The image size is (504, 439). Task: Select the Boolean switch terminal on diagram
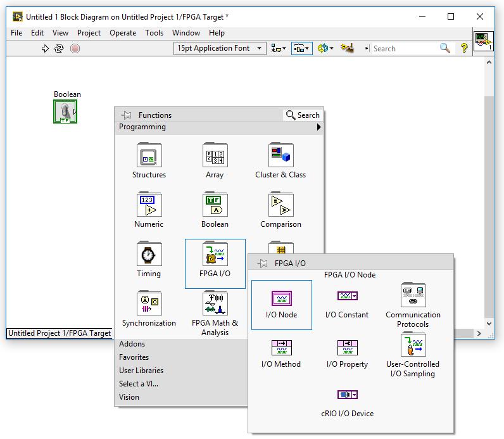(x=65, y=111)
